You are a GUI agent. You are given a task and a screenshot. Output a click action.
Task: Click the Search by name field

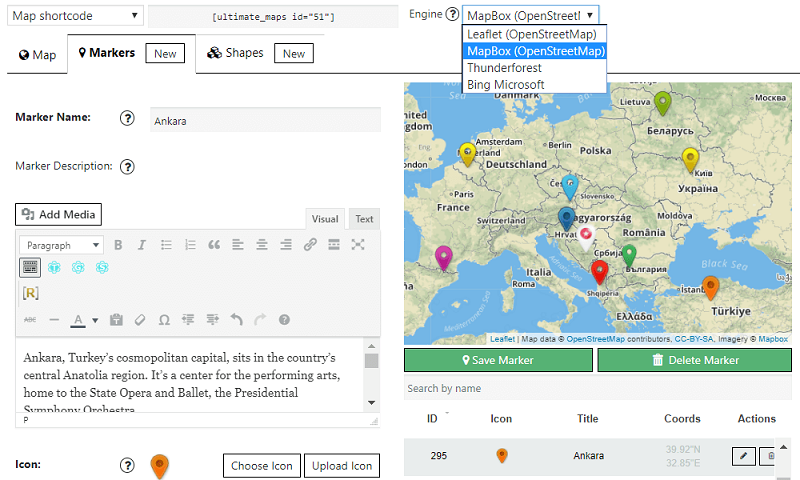coord(597,388)
